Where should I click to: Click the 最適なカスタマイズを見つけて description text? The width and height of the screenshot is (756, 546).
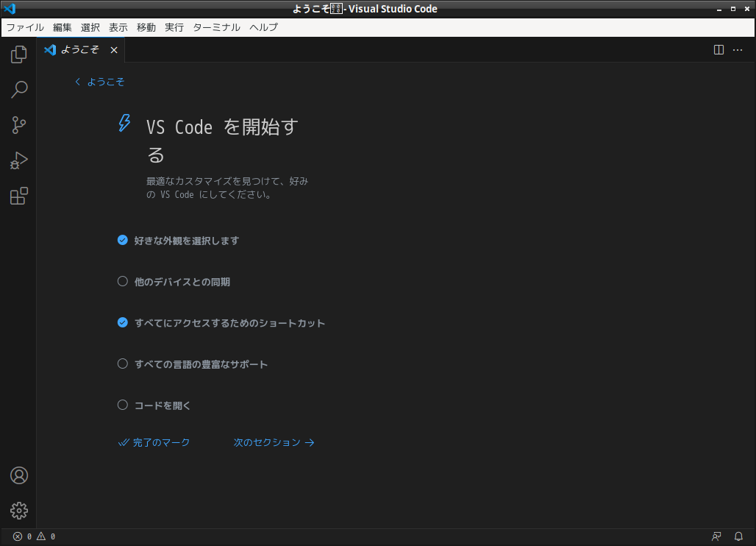[227, 188]
